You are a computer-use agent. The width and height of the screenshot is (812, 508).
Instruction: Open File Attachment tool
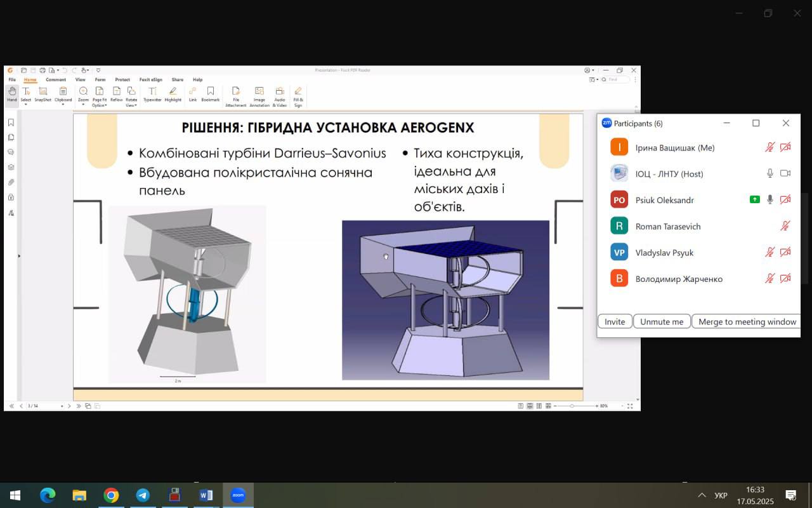tap(236, 97)
